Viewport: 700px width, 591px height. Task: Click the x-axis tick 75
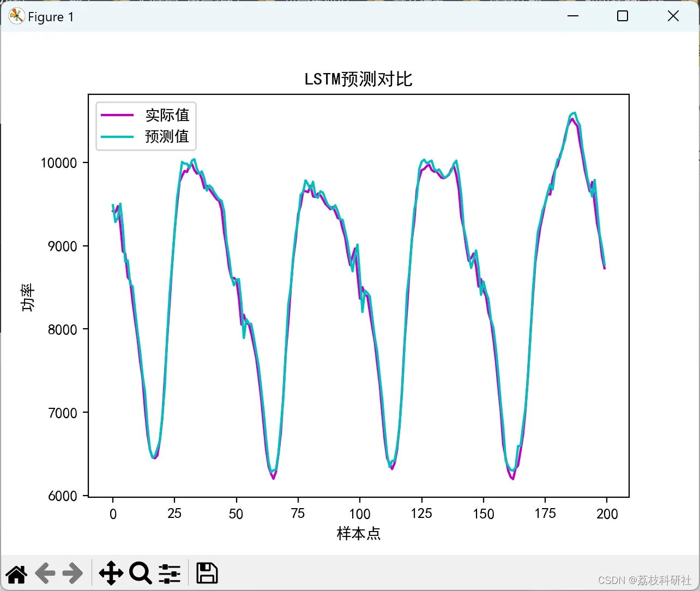298,514
